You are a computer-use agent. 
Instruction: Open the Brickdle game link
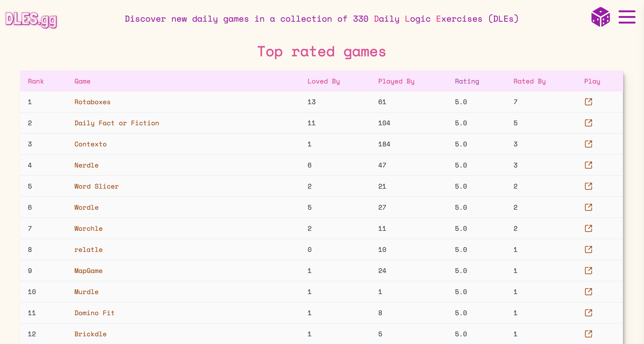click(90, 334)
